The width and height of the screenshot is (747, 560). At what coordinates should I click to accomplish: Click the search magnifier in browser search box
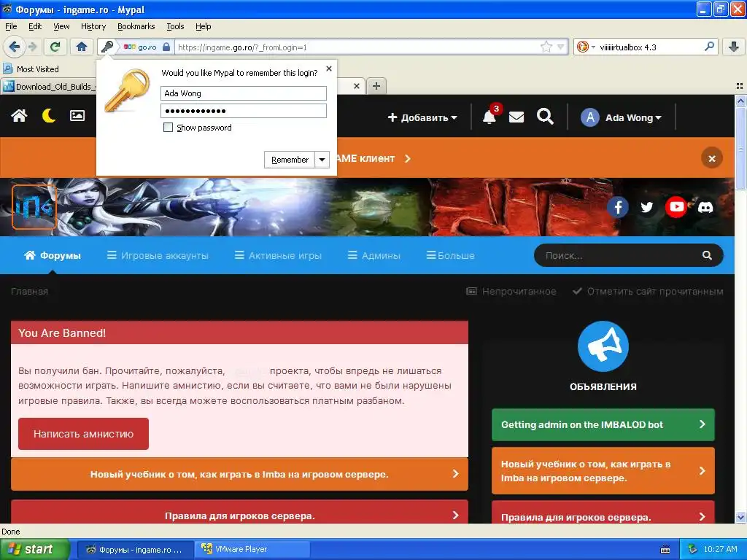tap(709, 47)
